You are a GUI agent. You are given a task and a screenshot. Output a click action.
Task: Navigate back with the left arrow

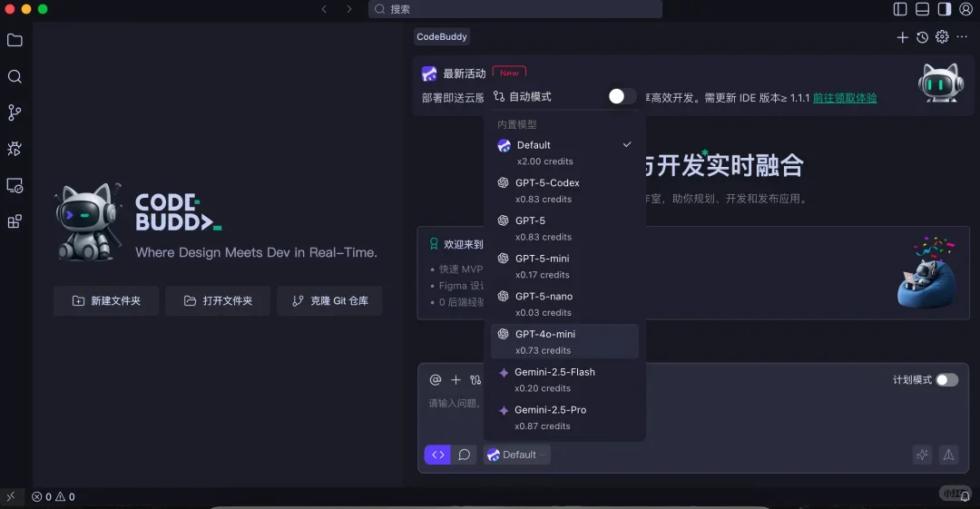click(x=324, y=9)
